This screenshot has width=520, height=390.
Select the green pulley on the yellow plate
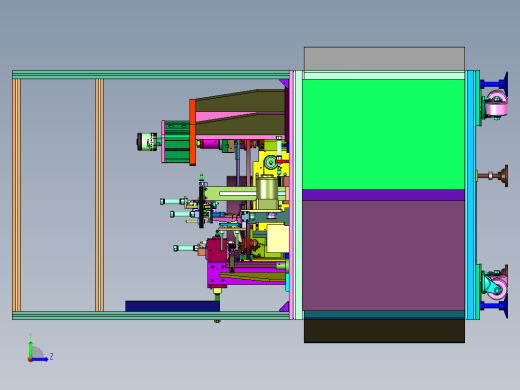pyautogui.click(x=270, y=163)
